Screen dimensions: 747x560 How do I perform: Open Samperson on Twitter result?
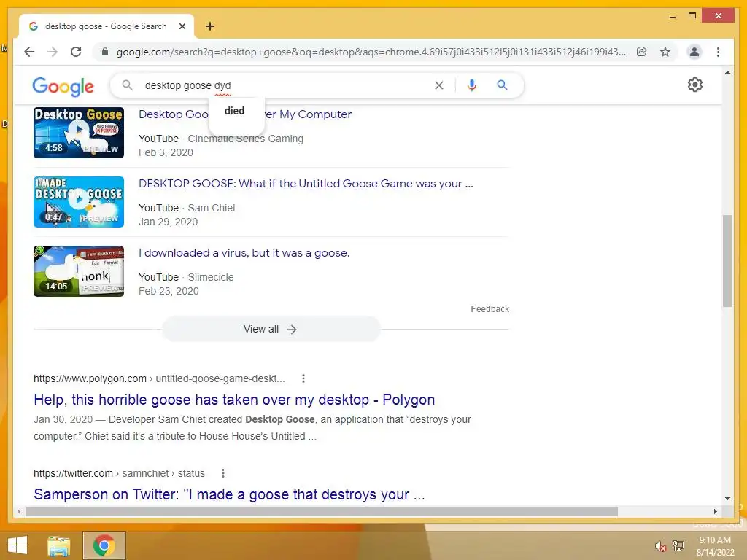coord(229,494)
